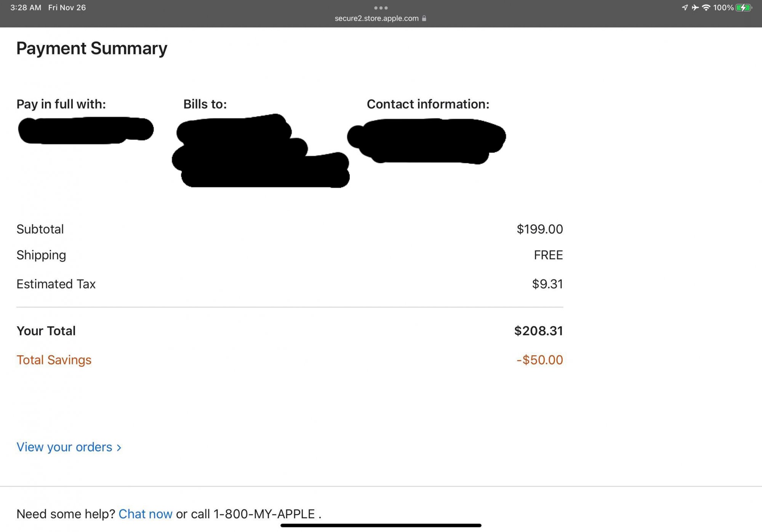Tap the location arrow status icon

685,8
